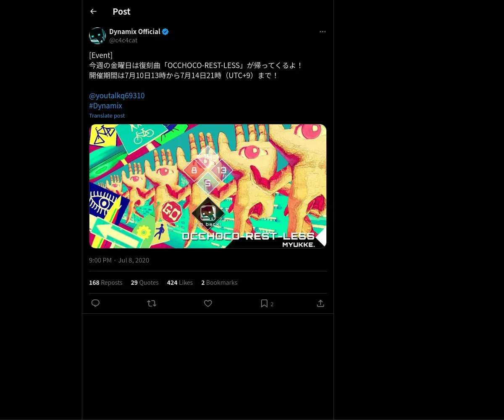
Task: Open Dynamix Official profile avatar
Action: coord(97,36)
